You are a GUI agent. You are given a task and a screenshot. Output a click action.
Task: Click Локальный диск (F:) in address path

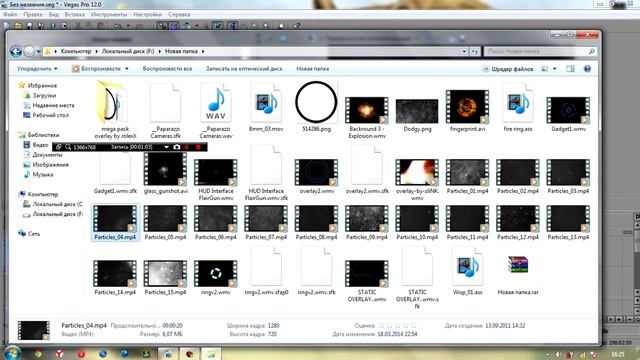(128, 51)
